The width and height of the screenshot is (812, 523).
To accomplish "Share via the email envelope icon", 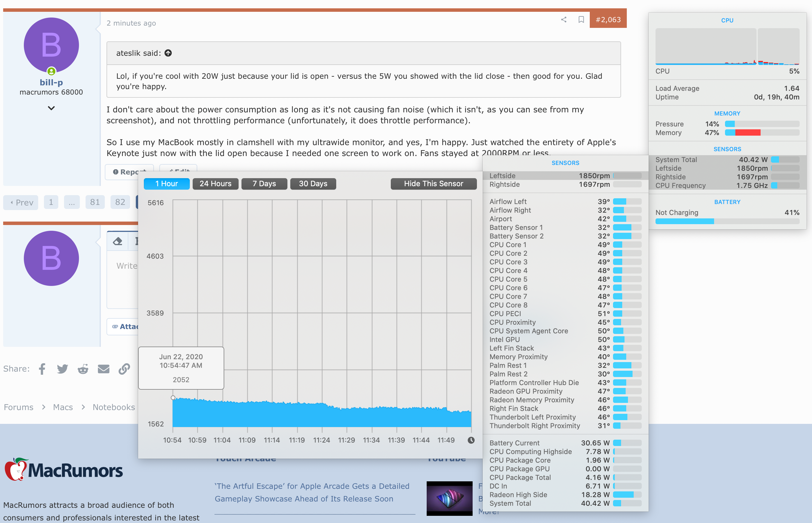I will coord(103,369).
